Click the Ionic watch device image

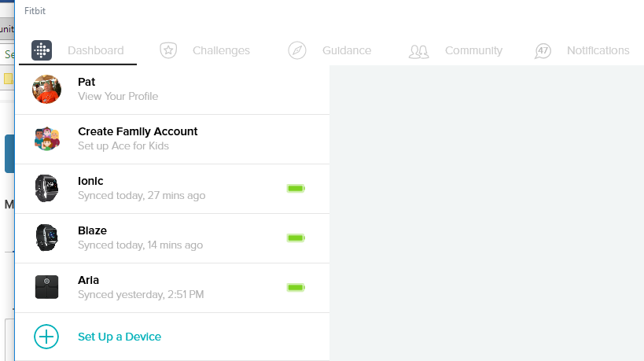46,189
